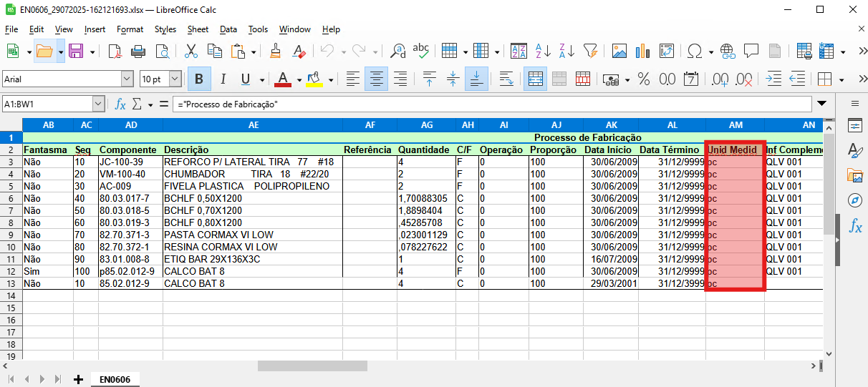Insert a comment
Screen dimensions: 868x387
coord(751,52)
